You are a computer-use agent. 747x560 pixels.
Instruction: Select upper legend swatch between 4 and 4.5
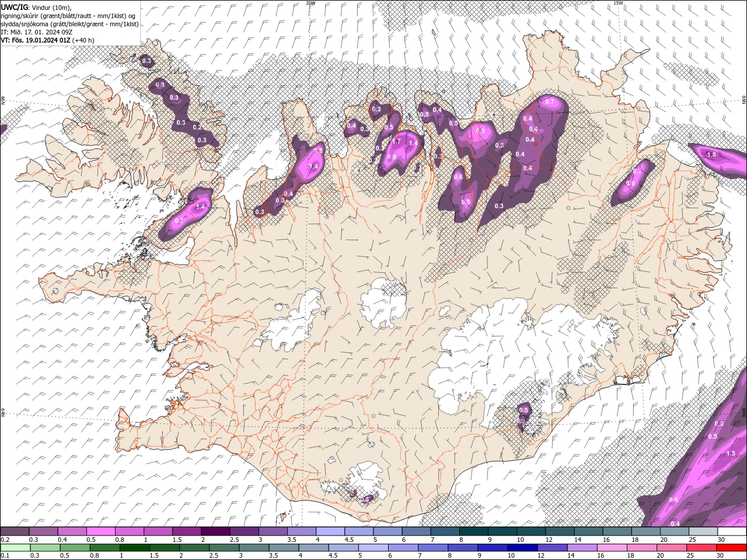330,531
